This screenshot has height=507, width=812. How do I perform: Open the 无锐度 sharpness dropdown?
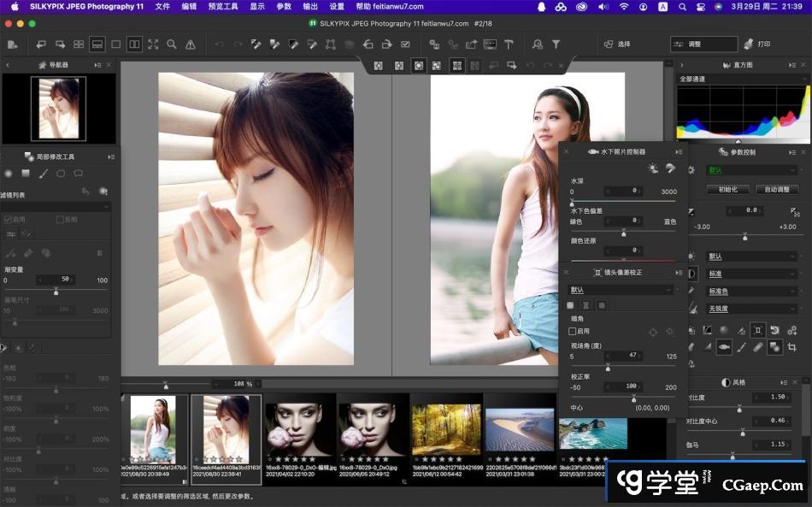pyautogui.click(x=750, y=309)
